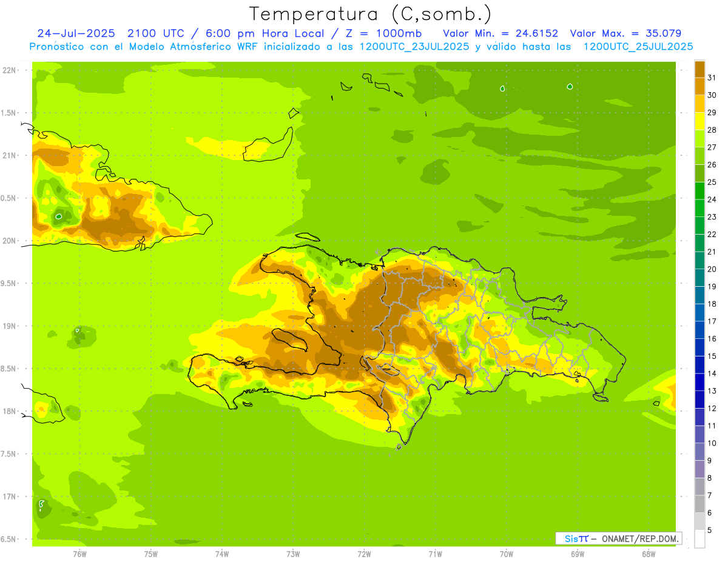Click the 68W longitude axis label
This screenshot has height=562, width=728.
(649, 554)
